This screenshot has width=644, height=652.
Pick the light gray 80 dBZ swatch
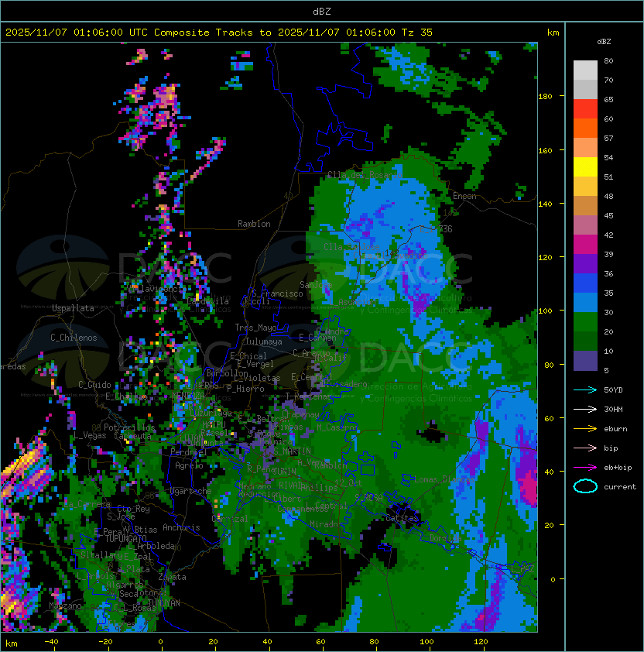585,70
